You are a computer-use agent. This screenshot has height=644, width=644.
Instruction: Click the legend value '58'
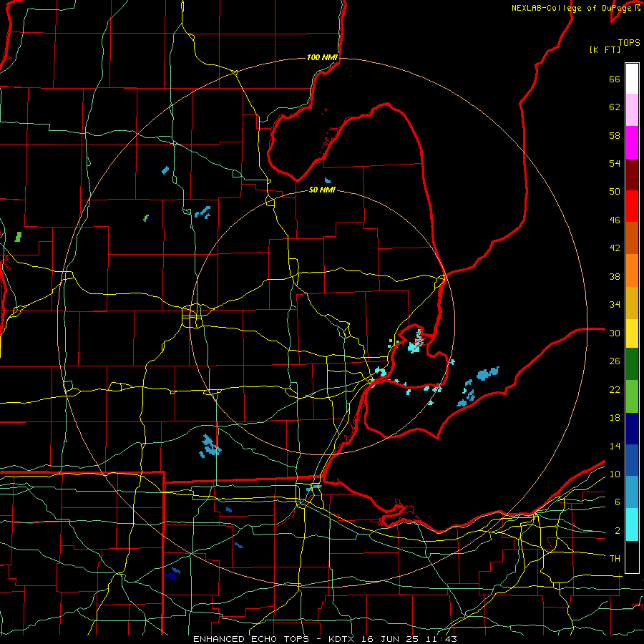[x=615, y=135]
